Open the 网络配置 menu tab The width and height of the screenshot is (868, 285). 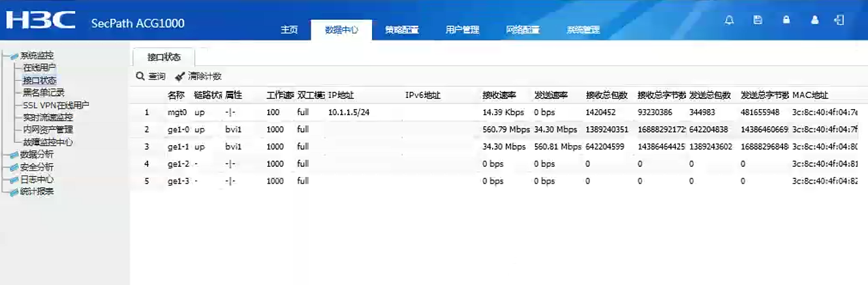tap(523, 30)
